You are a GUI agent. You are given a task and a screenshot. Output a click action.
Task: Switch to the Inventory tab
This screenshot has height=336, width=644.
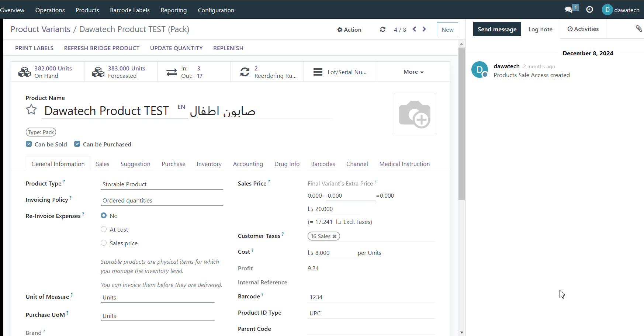pos(209,164)
